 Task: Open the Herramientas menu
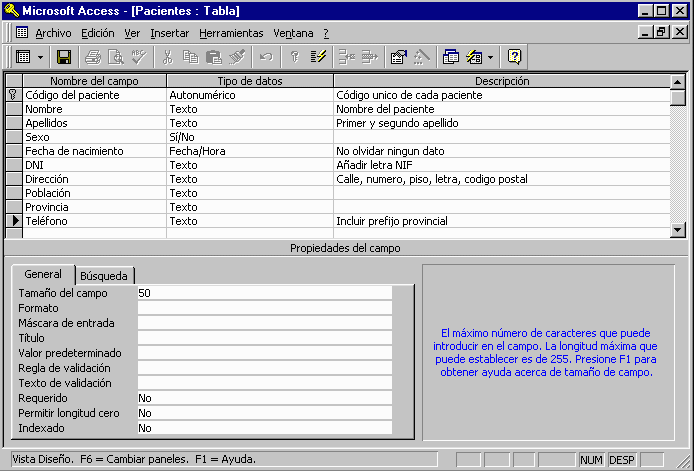[x=231, y=33]
